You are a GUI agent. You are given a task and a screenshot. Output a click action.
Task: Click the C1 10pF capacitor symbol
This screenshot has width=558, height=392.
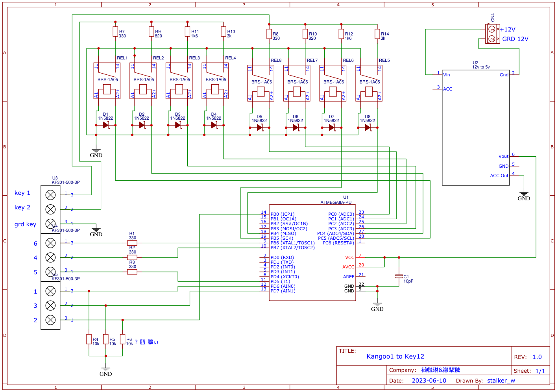[x=399, y=277]
